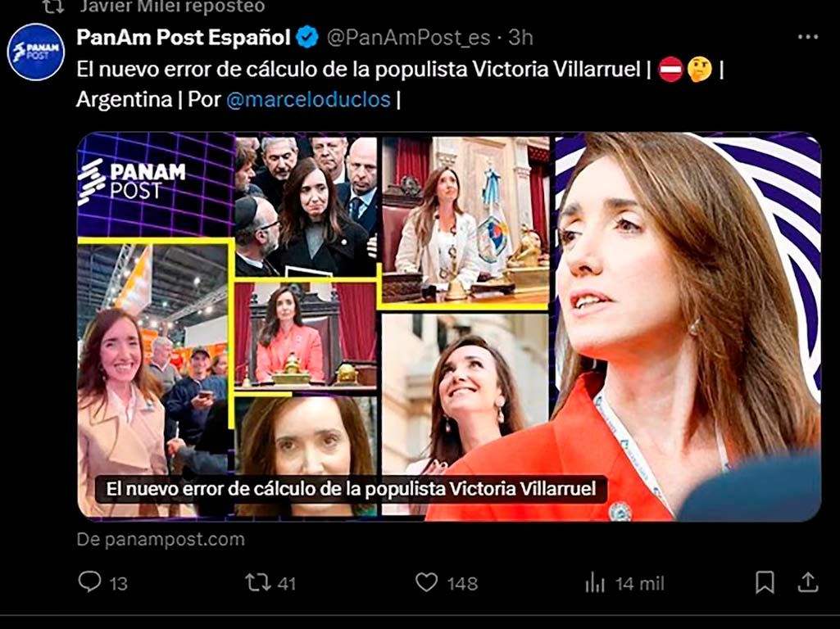Viewport: 840px width, 629px height.
Task: Repost this tweet via retweet icon
Action: coord(257,582)
